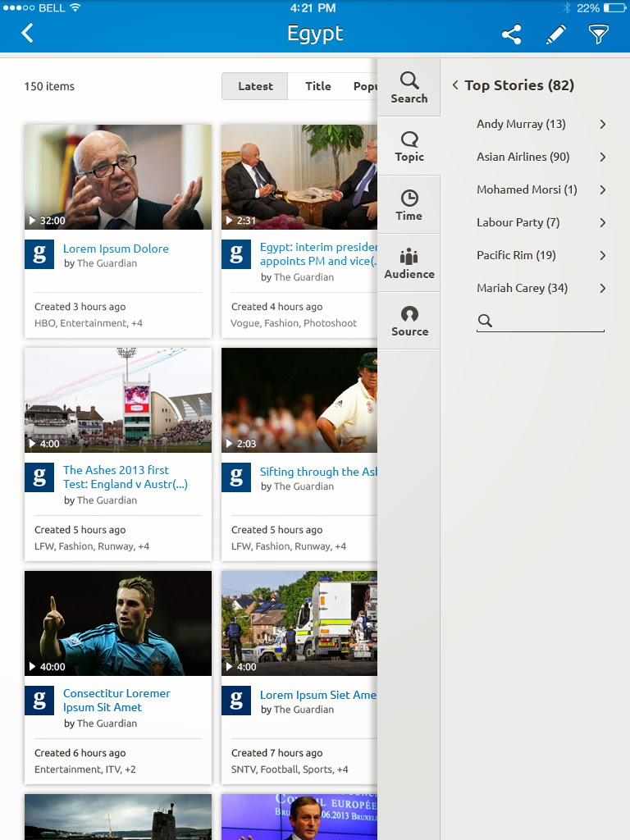This screenshot has width=630, height=840.
Task: Tap Guardian logo beside Consectitur Loremer
Action: pos(39,701)
